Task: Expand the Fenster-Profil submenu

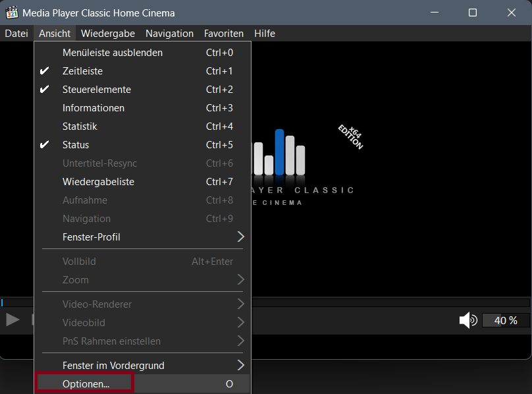Action: click(x=142, y=237)
